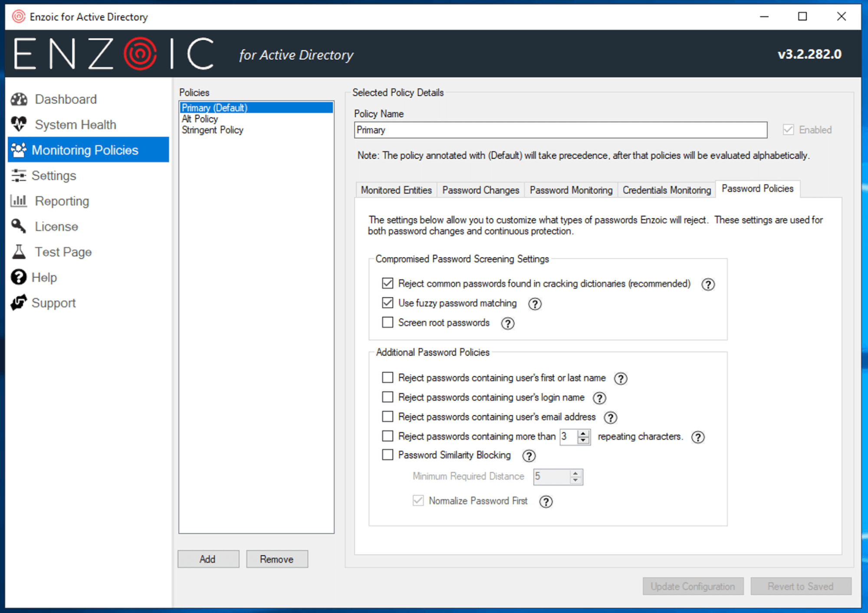Screen dimensions: 868x613
Task: Select Stringent Policy in Policies list
Action: (x=256, y=130)
